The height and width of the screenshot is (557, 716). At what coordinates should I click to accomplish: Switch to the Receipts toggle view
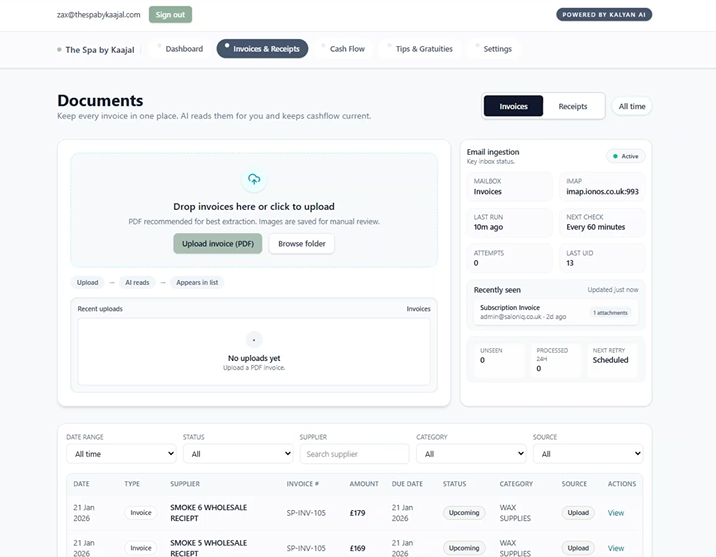tap(573, 106)
